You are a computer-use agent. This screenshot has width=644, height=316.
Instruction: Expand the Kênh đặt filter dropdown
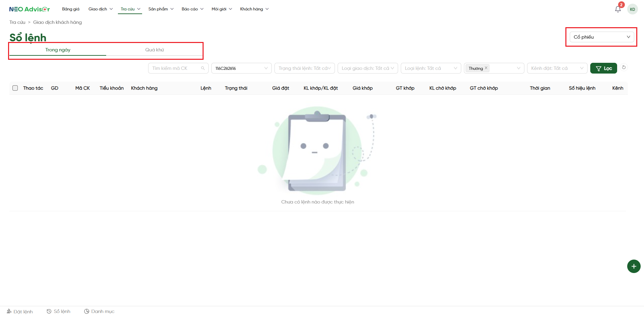click(x=557, y=68)
